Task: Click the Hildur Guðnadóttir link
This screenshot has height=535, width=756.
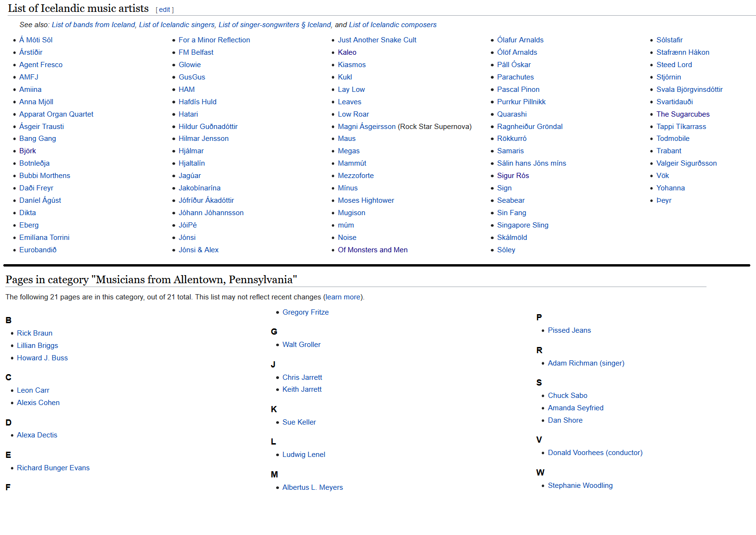Action: click(208, 127)
